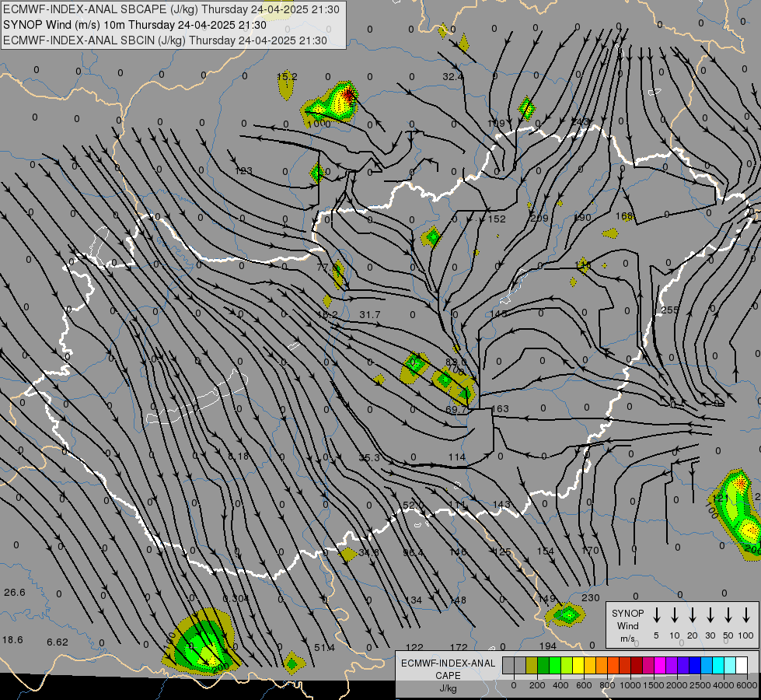
Task: Click the map value 172
Action: [x=459, y=647]
